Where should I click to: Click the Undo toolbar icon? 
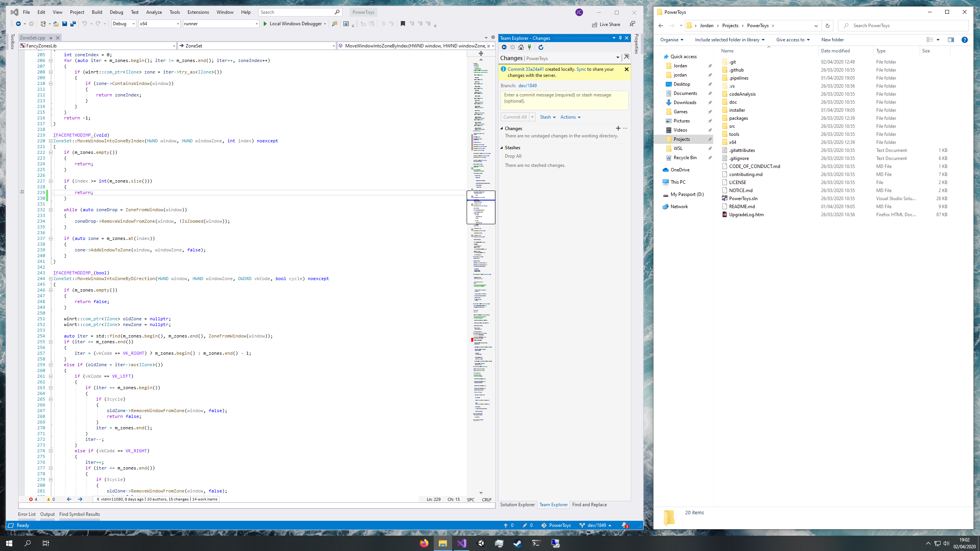(x=85, y=24)
